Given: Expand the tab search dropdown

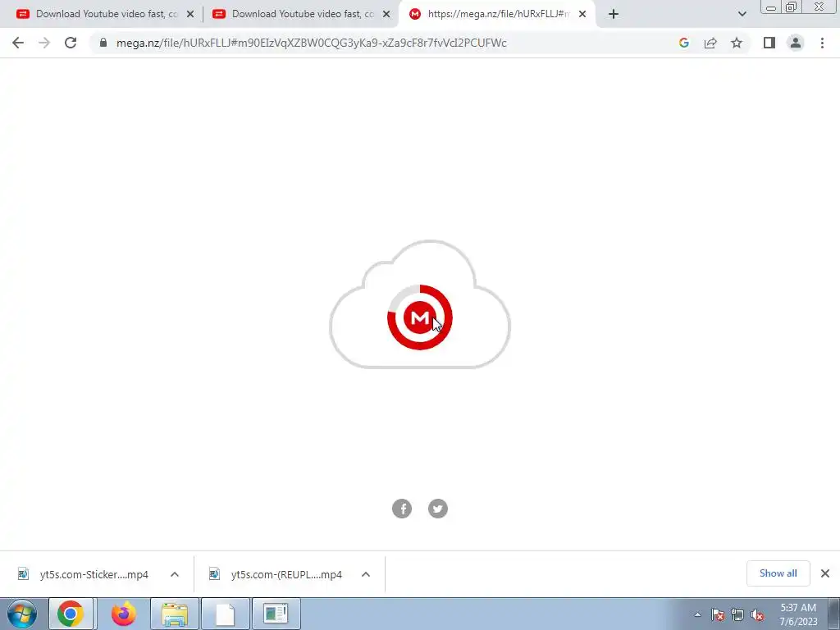Looking at the screenshot, I should click(742, 14).
